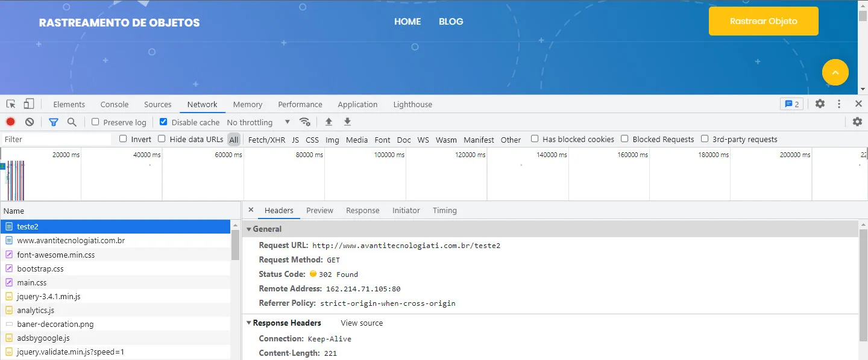868x360 pixels.
Task: Select www.avantitecnologiati.com.br request
Action: point(115,240)
